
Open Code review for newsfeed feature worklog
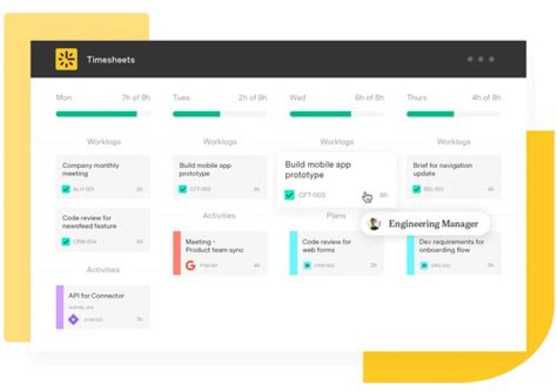point(103,230)
